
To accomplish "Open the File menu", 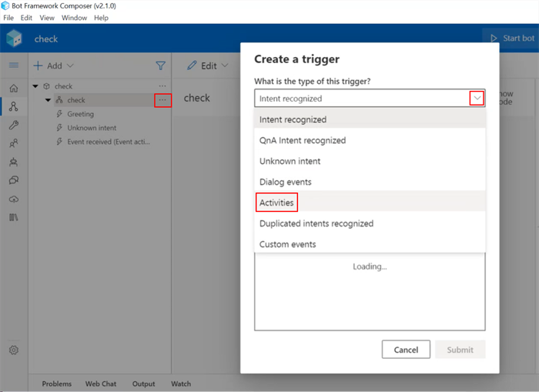I will 8,18.
